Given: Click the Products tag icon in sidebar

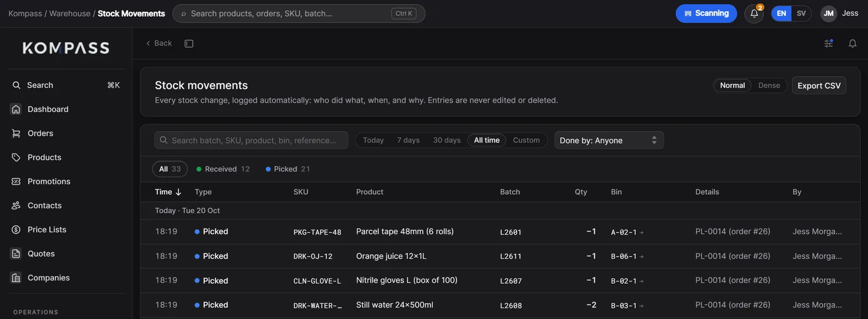Looking at the screenshot, I should click(x=16, y=157).
